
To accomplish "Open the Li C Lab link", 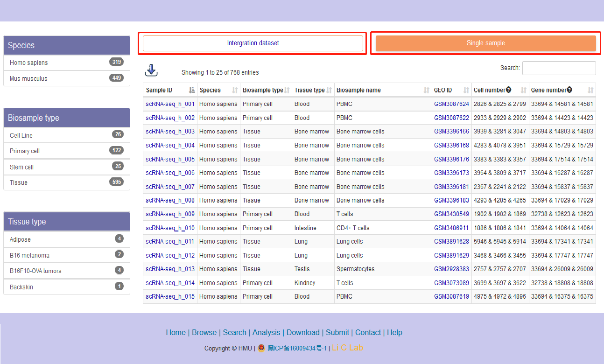I will pos(347,348).
